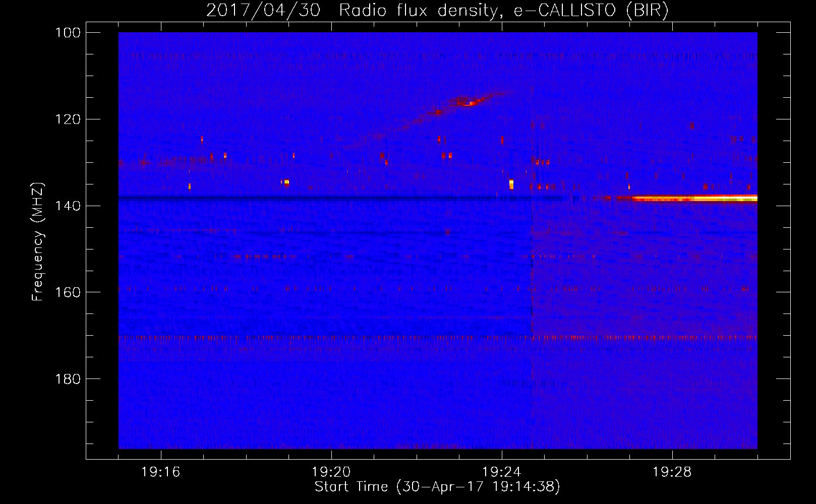816x504 pixels.
Task: Click the '19:28' time tick label
Action: pyautogui.click(x=672, y=472)
